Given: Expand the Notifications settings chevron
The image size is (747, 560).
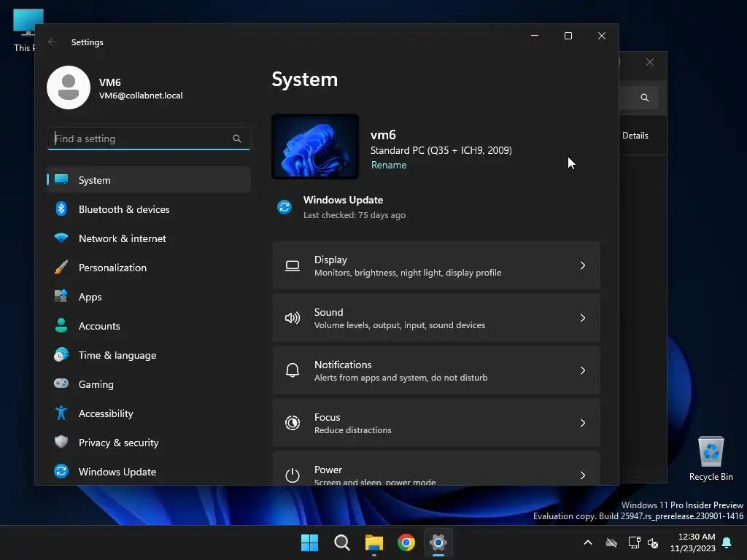Looking at the screenshot, I should [x=583, y=370].
